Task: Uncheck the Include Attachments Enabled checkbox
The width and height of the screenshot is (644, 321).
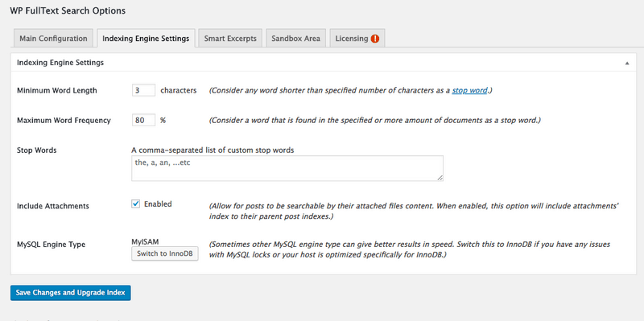Action: tap(135, 204)
